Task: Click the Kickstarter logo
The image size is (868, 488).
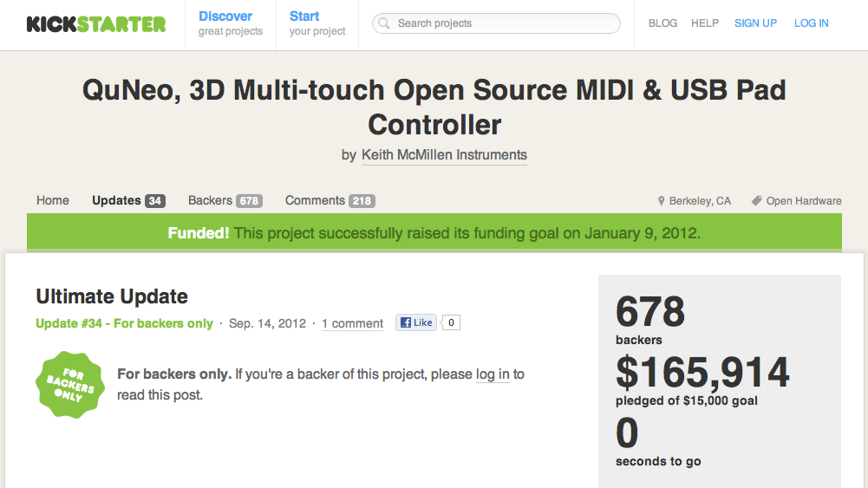Action: [x=95, y=23]
